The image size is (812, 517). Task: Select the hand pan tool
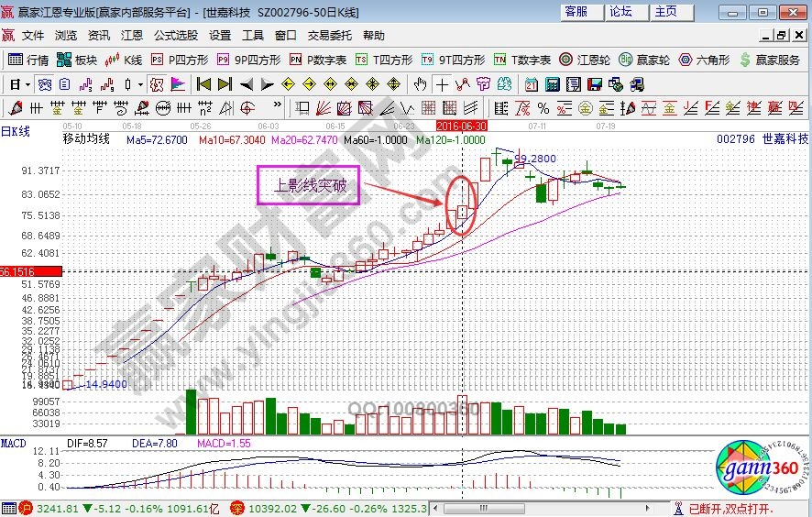click(x=421, y=84)
